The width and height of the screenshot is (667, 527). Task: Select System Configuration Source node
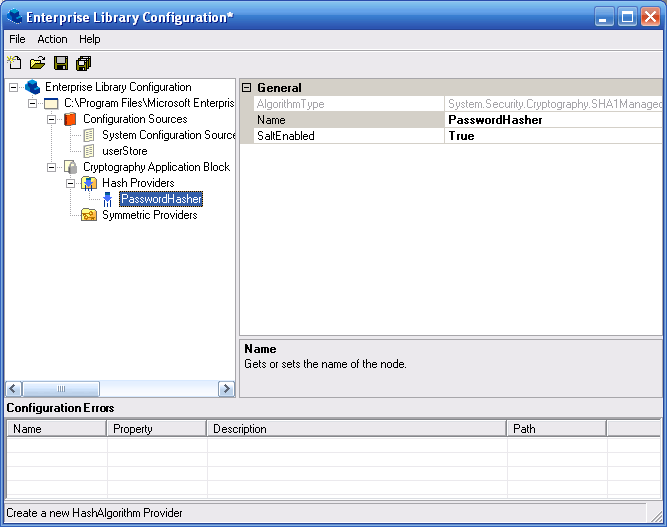(168, 135)
